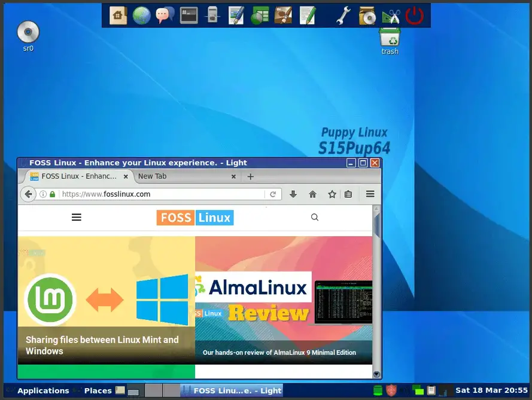Open the wrench setup tool
The height and width of the screenshot is (400, 532).
click(x=343, y=16)
